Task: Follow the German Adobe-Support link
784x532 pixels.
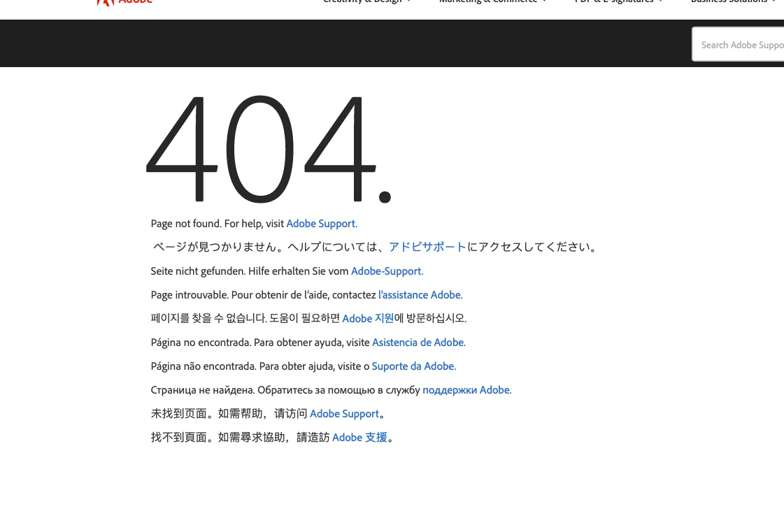Action: pos(387,271)
